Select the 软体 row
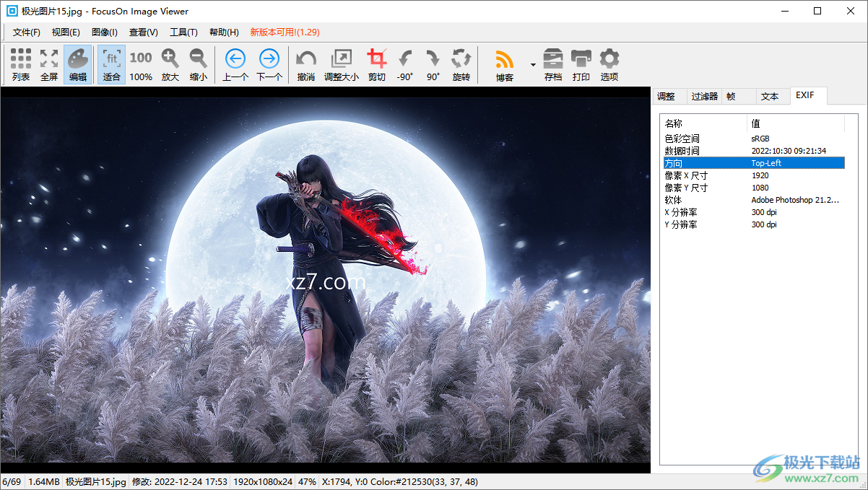This screenshot has width=868, height=490. (x=754, y=200)
